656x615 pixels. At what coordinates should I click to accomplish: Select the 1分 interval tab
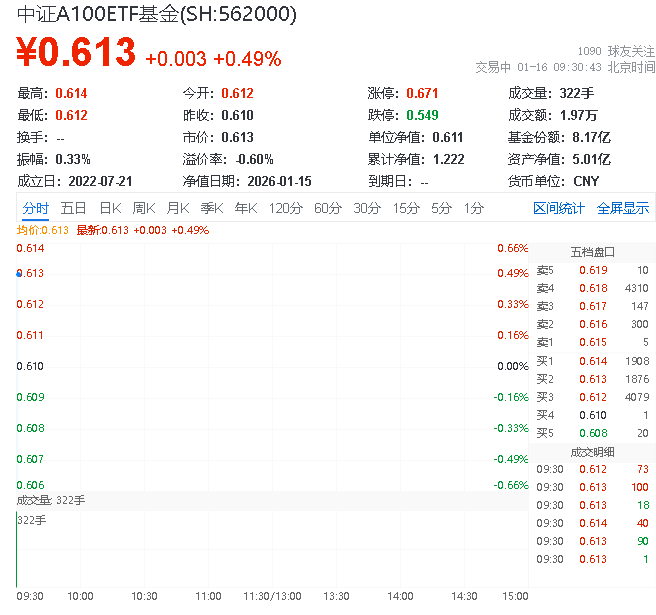pyautogui.click(x=473, y=208)
